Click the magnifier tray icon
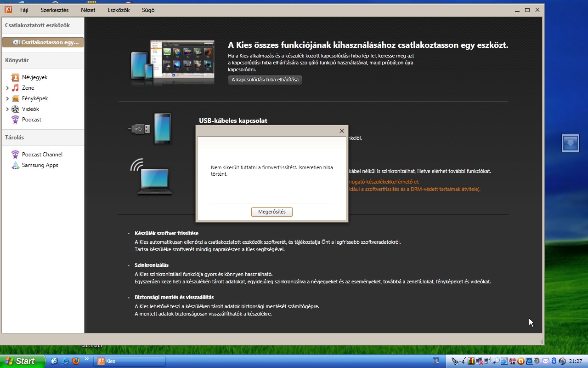 [496, 361]
